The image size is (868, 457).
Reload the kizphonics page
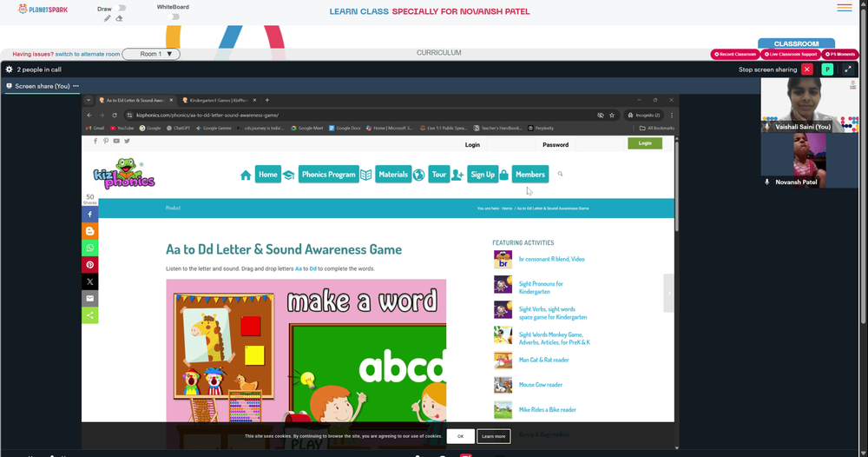coord(115,116)
